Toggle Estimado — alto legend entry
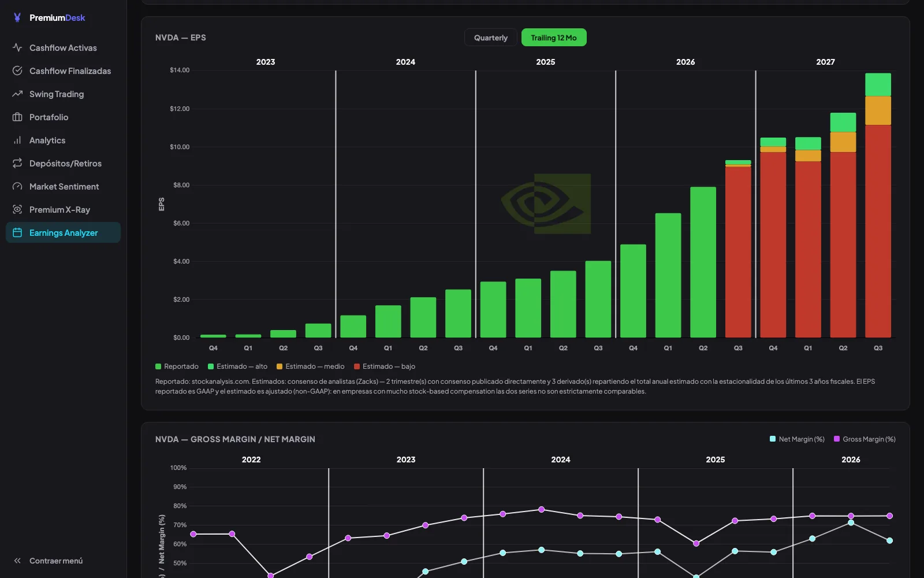This screenshot has width=924, height=578. click(x=237, y=366)
